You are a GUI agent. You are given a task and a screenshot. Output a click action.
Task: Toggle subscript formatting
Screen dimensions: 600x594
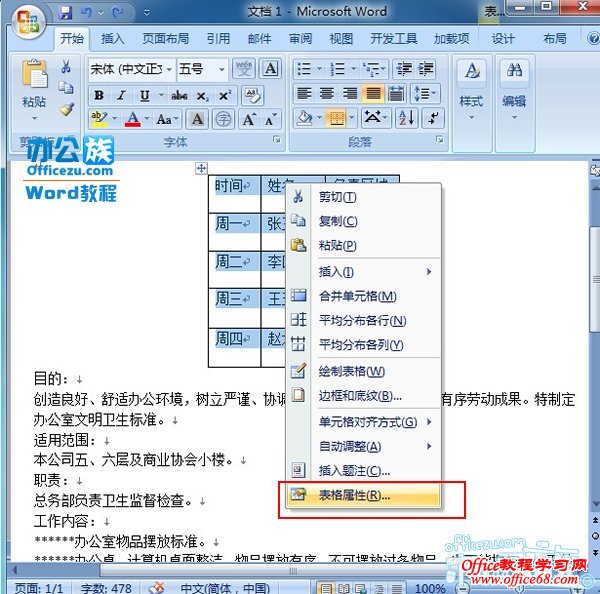(x=202, y=96)
